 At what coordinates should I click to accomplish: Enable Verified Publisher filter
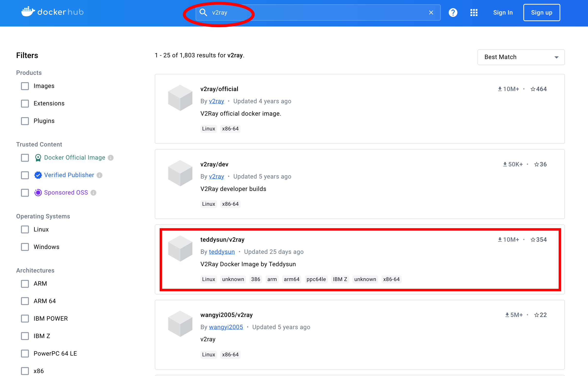pos(25,175)
